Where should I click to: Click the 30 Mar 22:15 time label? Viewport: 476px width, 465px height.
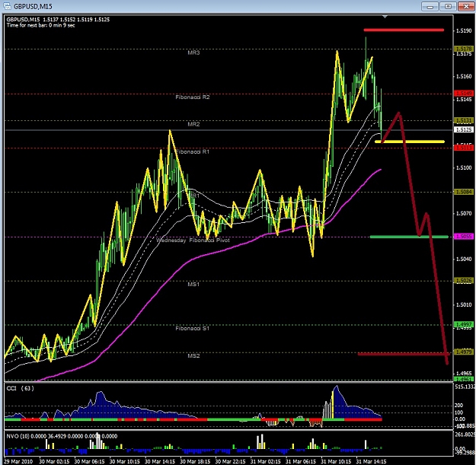tap(230, 461)
